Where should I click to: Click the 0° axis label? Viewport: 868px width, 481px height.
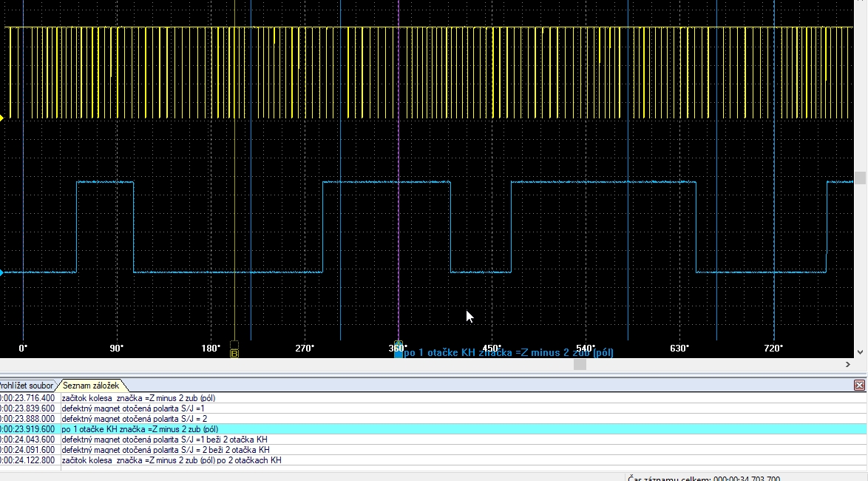click(x=23, y=349)
